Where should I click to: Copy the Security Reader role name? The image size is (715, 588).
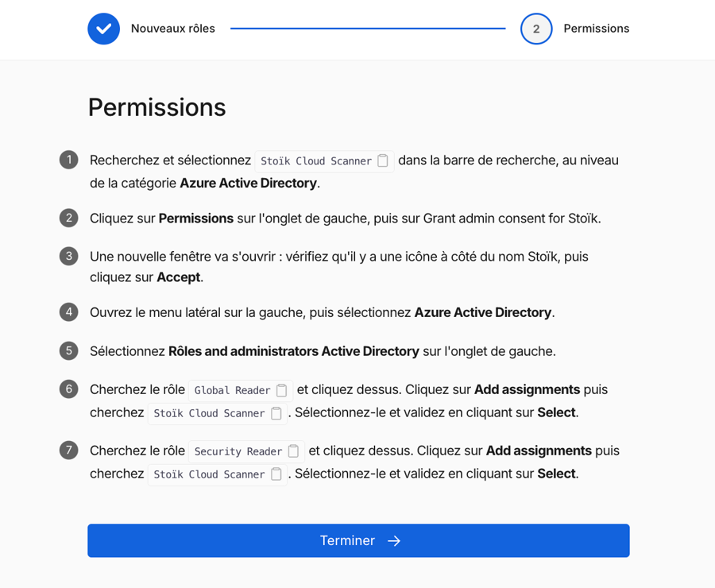(x=293, y=451)
